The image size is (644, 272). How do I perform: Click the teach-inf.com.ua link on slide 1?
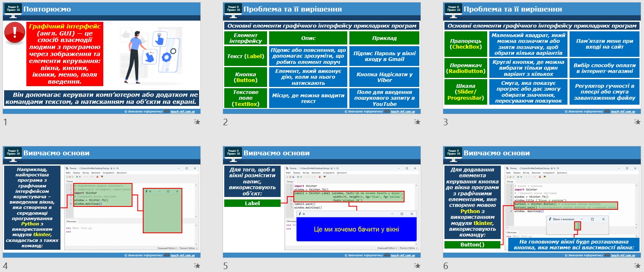click(184, 112)
